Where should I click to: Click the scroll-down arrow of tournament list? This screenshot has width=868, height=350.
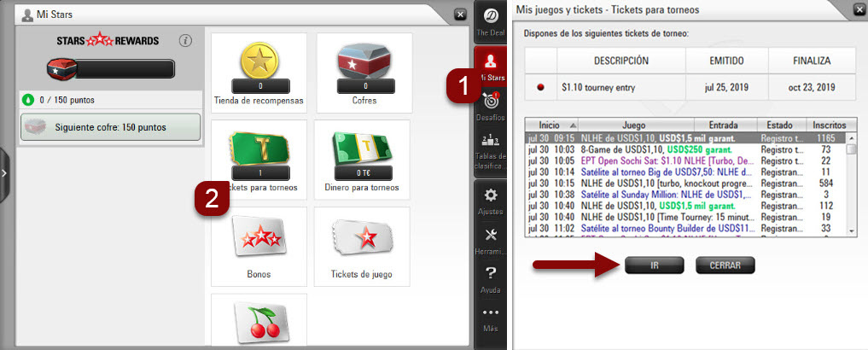point(852,230)
